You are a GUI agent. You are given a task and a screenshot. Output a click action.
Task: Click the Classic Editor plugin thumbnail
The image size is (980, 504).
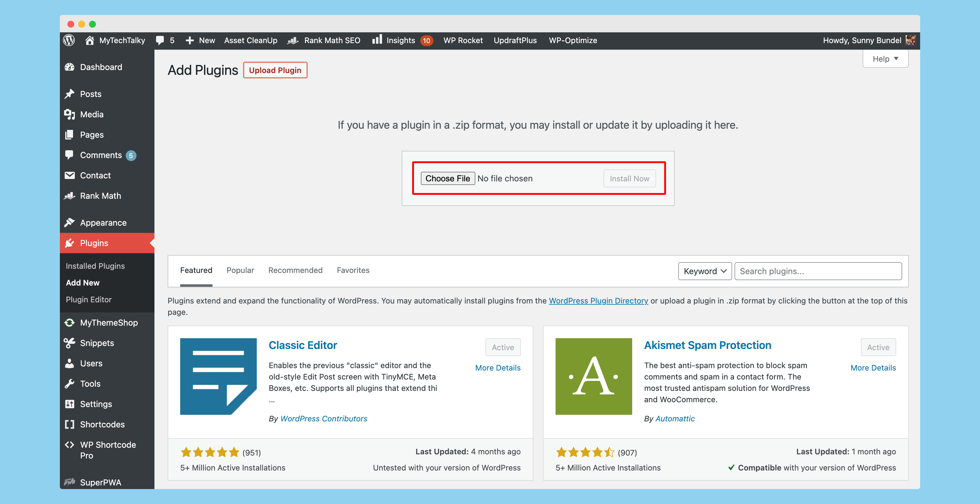pos(219,377)
